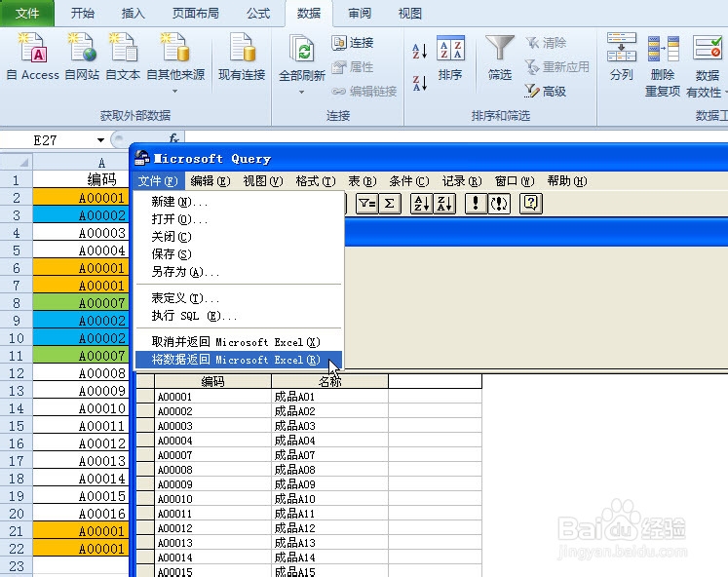This screenshot has height=577, width=728.
Task: Switch to the 审阅 ribbon tab
Action: pos(360,13)
